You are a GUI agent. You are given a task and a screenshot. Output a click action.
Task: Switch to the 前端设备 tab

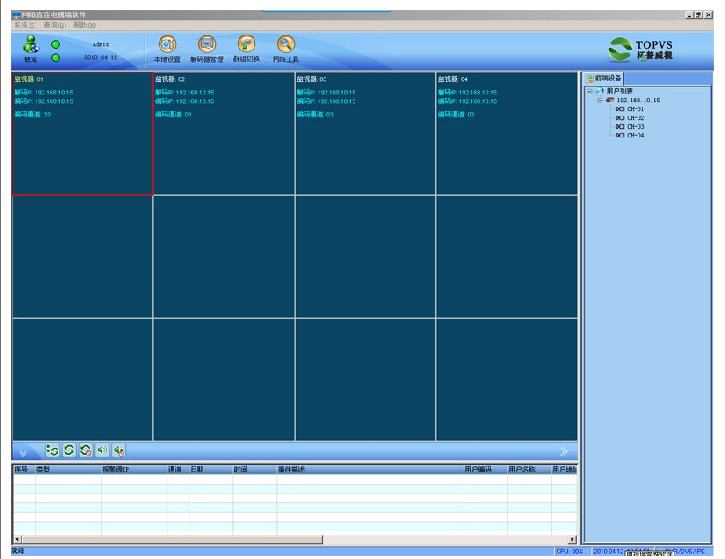[604, 78]
